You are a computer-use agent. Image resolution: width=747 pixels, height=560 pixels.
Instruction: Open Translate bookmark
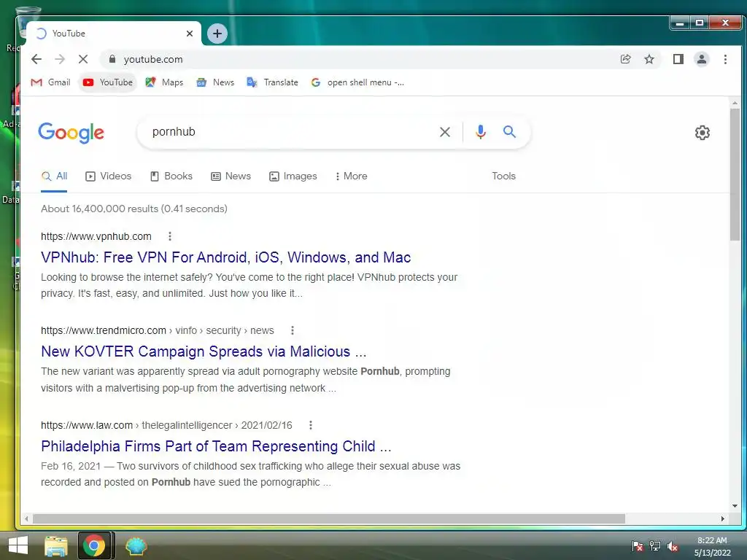[x=273, y=82]
